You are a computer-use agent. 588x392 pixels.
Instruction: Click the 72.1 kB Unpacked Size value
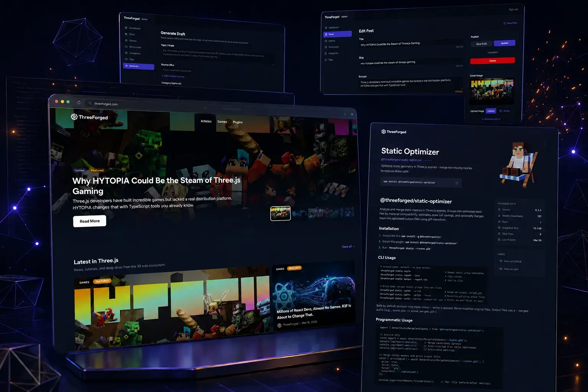[x=537, y=228]
